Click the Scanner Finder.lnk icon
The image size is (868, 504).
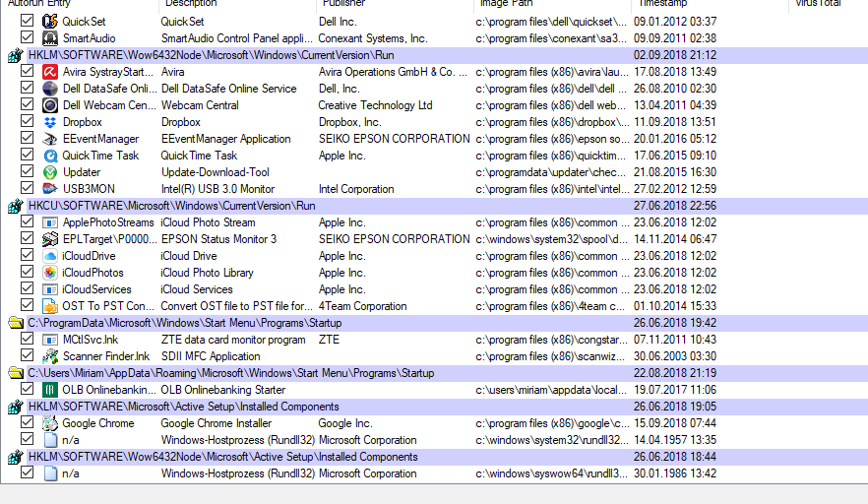[x=50, y=356]
